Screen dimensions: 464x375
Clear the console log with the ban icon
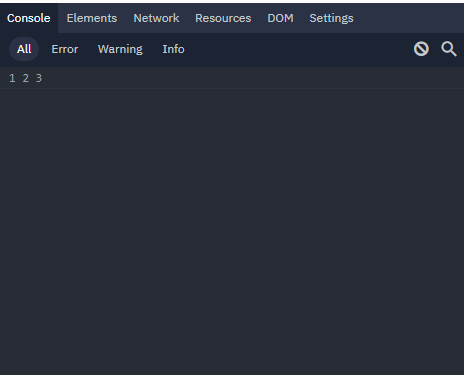(x=421, y=49)
